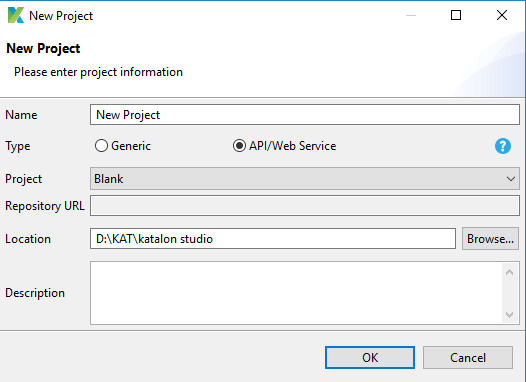This screenshot has width=526, height=382.
Task: Maximize the New Project window
Action: tap(456, 15)
